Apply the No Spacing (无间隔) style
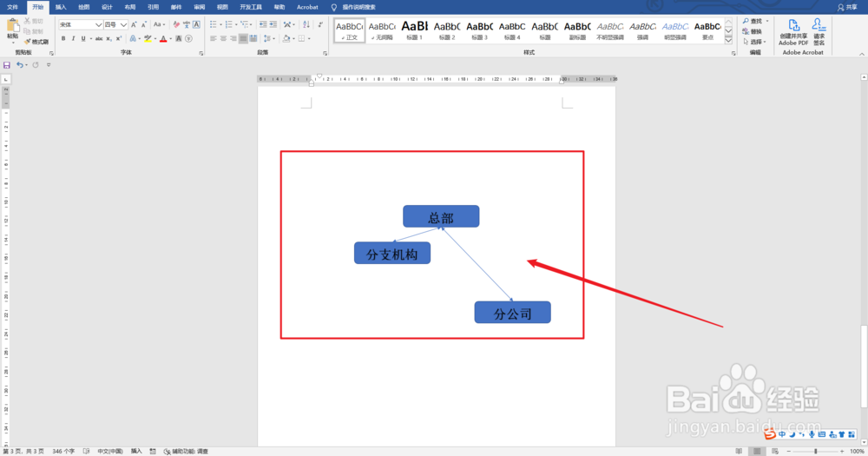Image resolution: width=868 pixels, height=456 pixels. click(x=381, y=30)
